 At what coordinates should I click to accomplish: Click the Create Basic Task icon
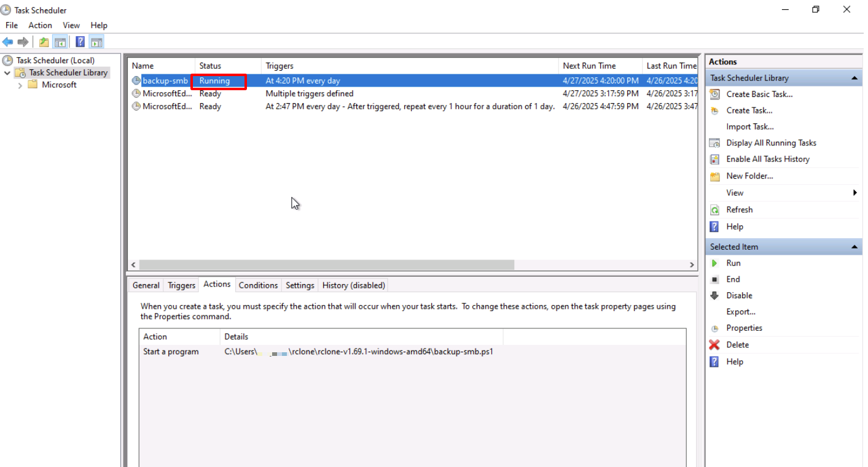pos(714,95)
